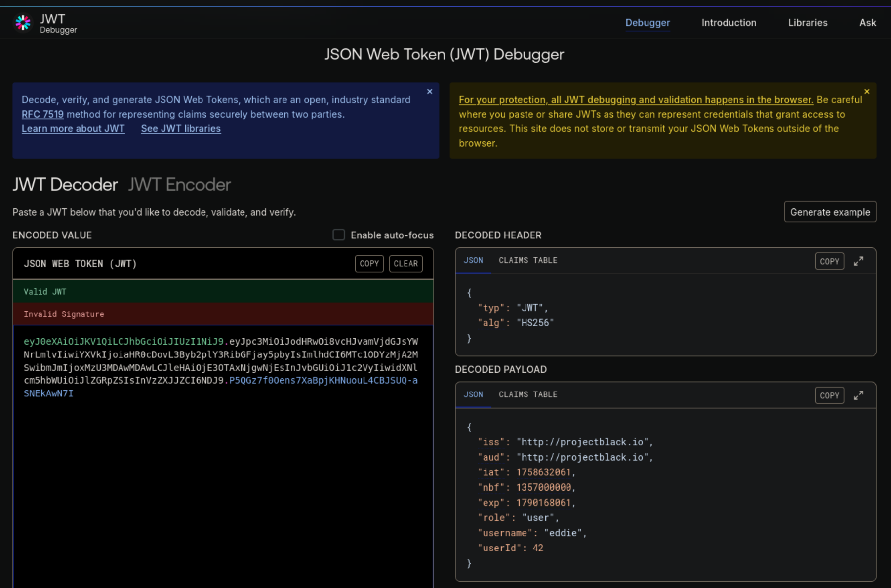Follow the RFC 7519 link
891x588 pixels.
[x=42, y=114]
